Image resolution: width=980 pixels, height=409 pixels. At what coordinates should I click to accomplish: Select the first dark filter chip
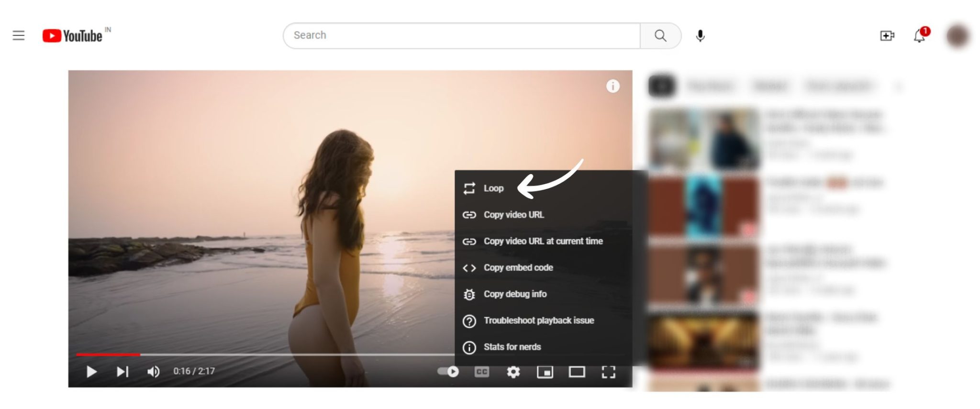click(x=662, y=86)
